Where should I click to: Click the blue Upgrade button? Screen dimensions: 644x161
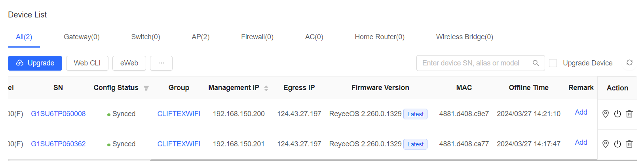(x=35, y=63)
